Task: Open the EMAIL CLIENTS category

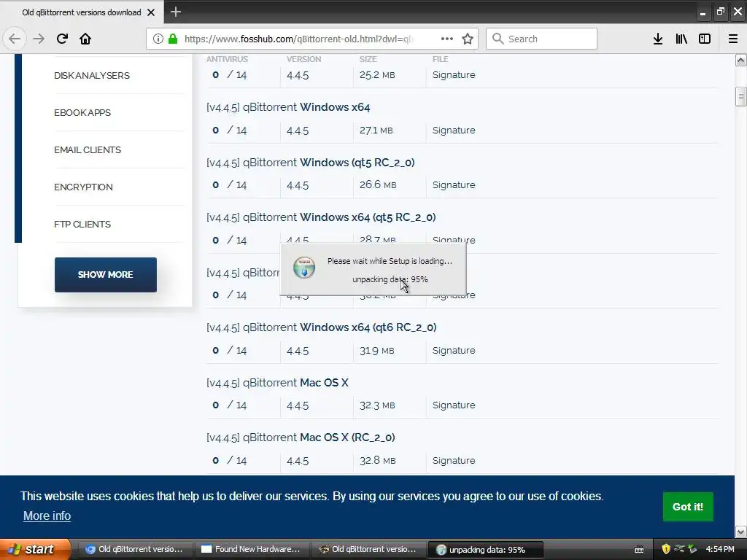Action: [x=88, y=149]
